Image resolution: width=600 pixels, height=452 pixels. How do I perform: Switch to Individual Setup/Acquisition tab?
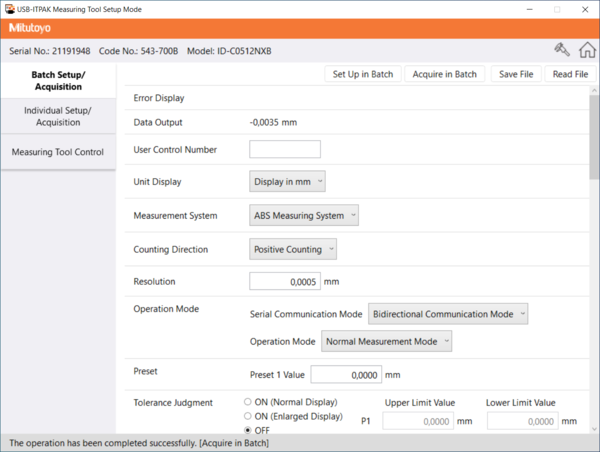point(58,116)
